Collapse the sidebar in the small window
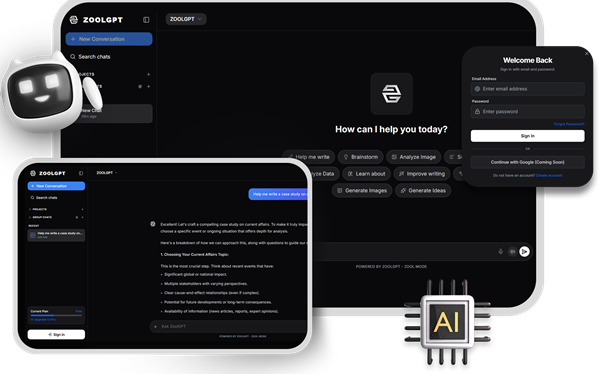Image resolution: width=600 pixels, height=374 pixels. click(81, 173)
